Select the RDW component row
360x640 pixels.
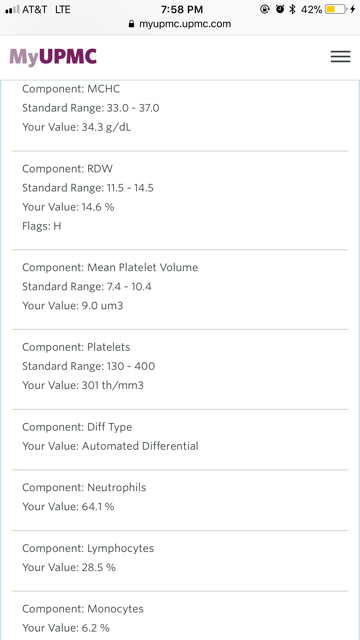coord(180,200)
